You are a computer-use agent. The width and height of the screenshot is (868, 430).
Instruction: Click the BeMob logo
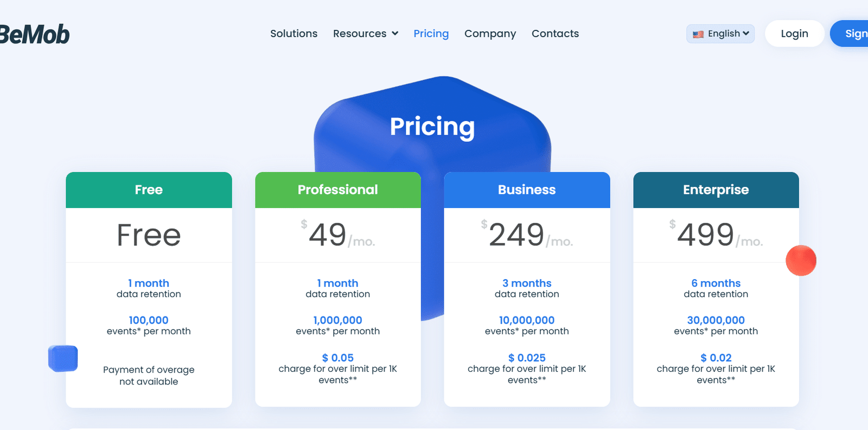pyautogui.click(x=35, y=34)
